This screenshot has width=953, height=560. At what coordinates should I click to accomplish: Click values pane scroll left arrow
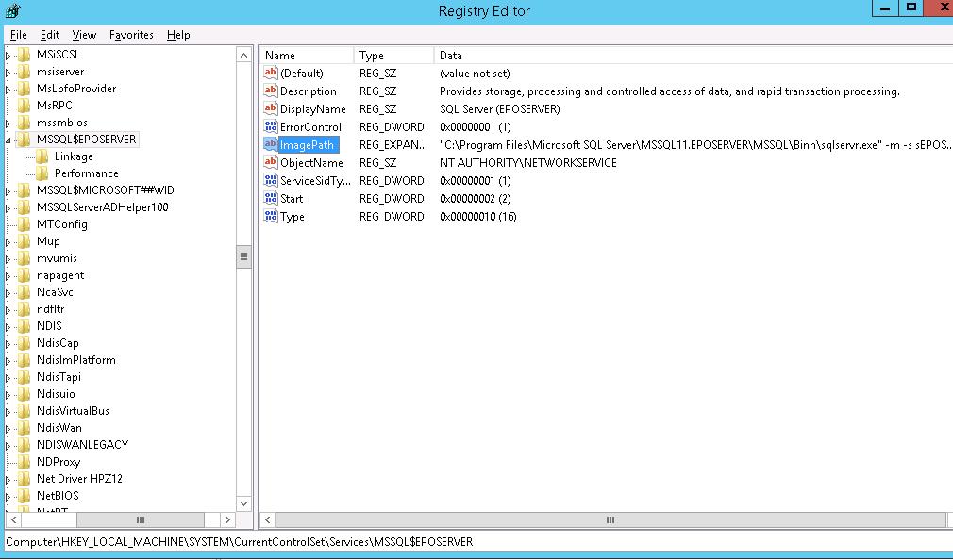click(x=267, y=519)
